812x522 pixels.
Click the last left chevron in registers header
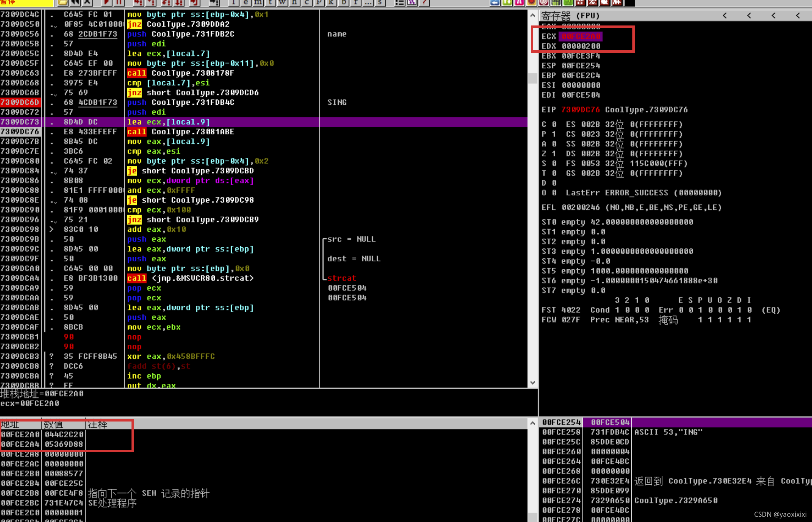click(798, 15)
